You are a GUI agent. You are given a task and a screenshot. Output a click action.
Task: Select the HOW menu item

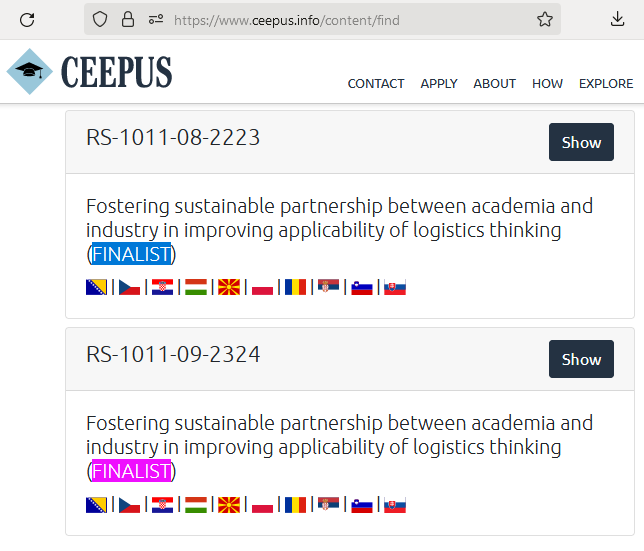(547, 84)
